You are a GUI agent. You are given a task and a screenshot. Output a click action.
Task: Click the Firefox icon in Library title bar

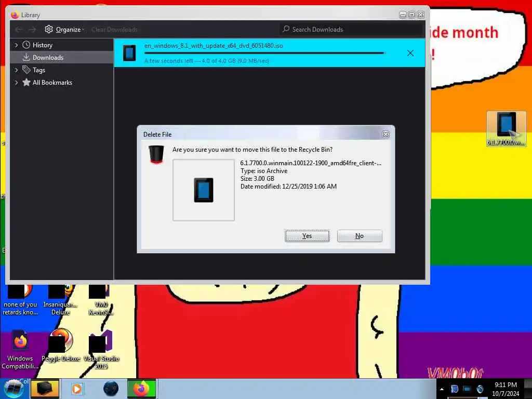pyautogui.click(x=15, y=15)
